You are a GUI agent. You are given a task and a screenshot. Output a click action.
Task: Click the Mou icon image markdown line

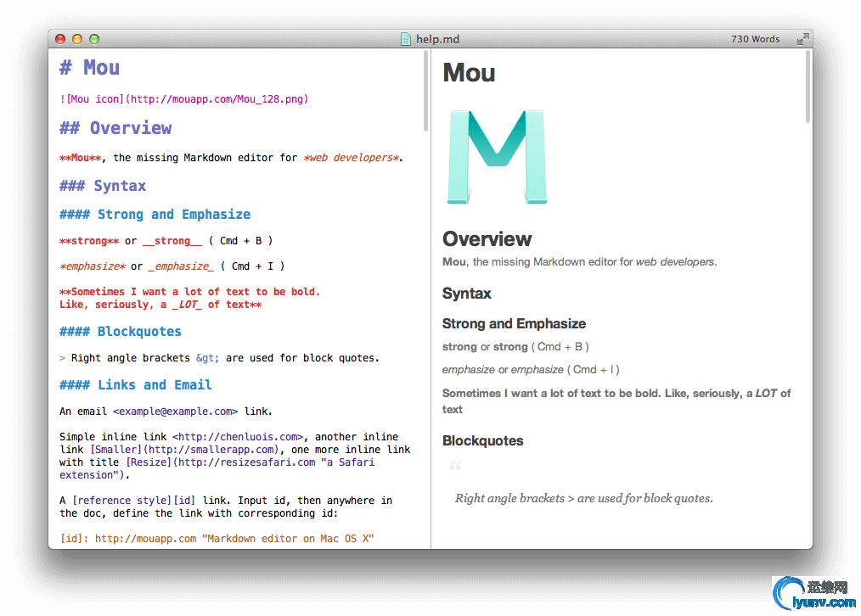click(x=184, y=99)
